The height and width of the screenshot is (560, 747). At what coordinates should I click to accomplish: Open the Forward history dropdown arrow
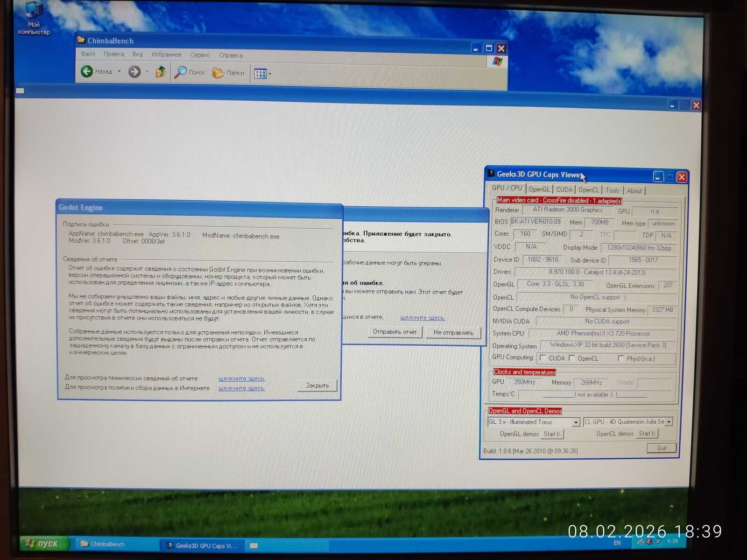click(x=147, y=72)
